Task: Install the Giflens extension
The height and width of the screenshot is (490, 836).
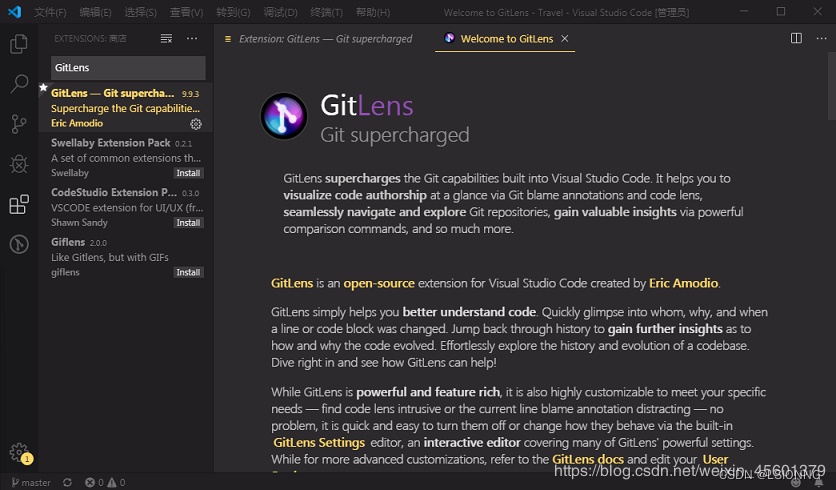Action: (x=189, y=272)
